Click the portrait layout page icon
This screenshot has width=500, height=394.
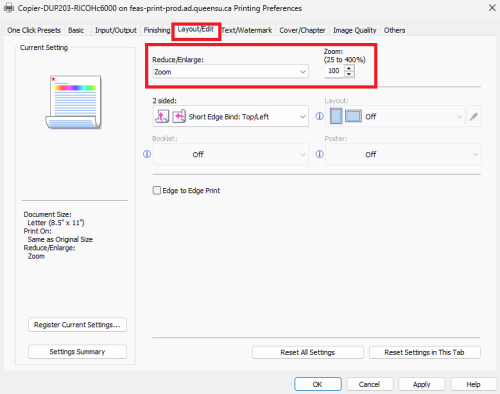(336, 116)
